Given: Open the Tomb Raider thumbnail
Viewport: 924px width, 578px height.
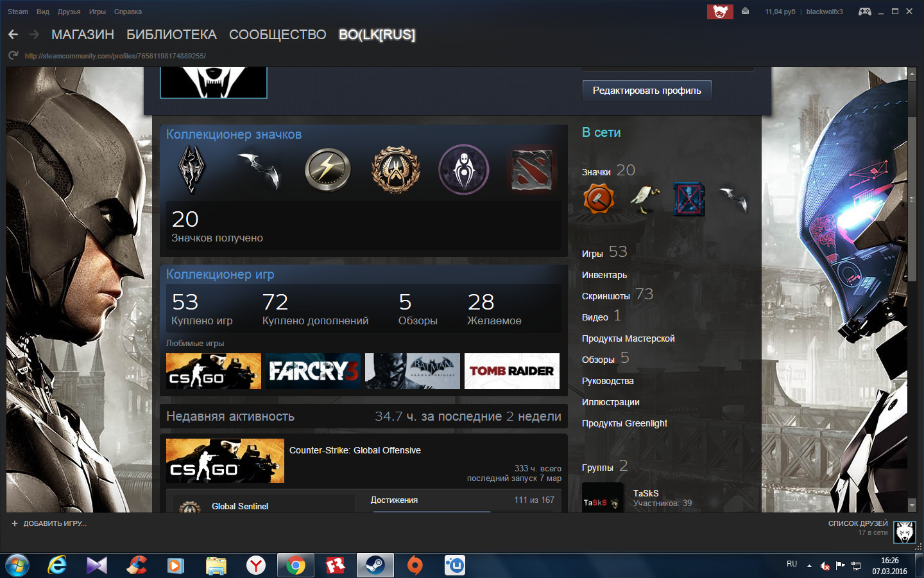Looking at the screenshot, I should pos(512,371).
